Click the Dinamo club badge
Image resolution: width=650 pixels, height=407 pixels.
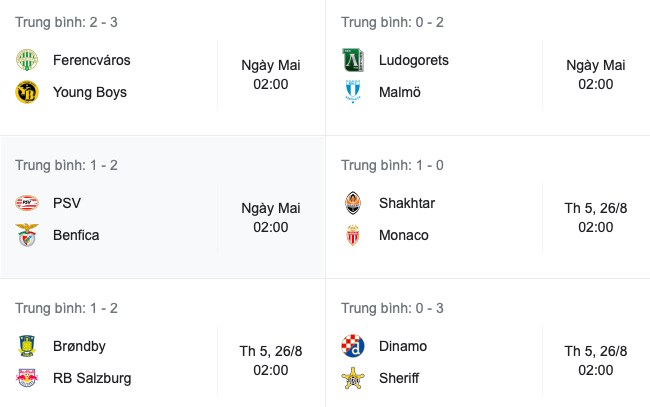pyautogui.click(x=352, y=346)
